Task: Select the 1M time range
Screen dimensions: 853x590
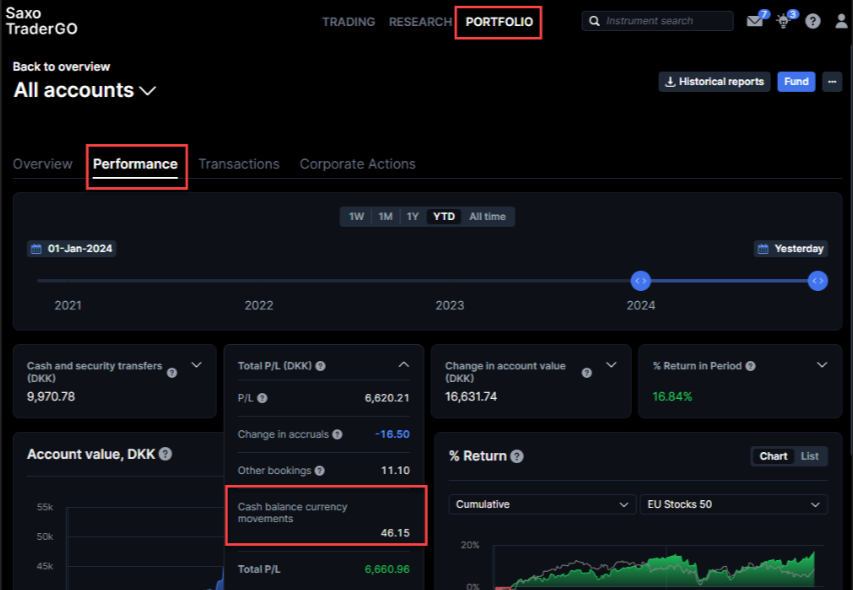Action: click(x=385, y=216)
